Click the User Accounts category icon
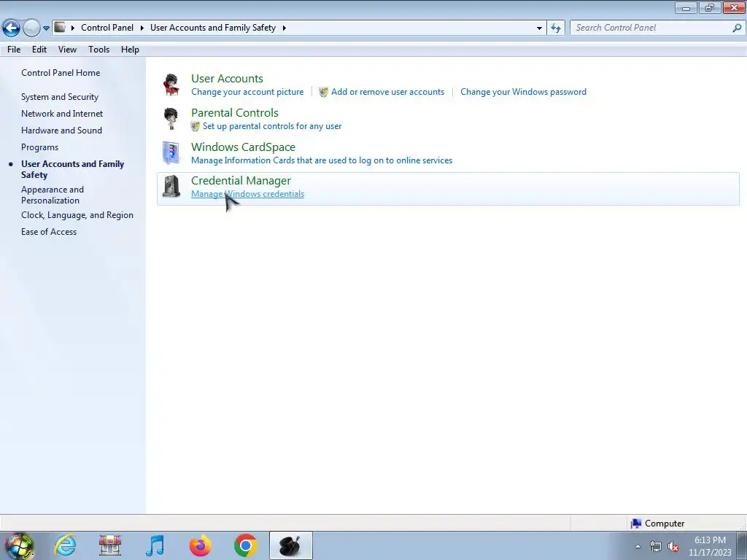 click(x=171, y=85)
